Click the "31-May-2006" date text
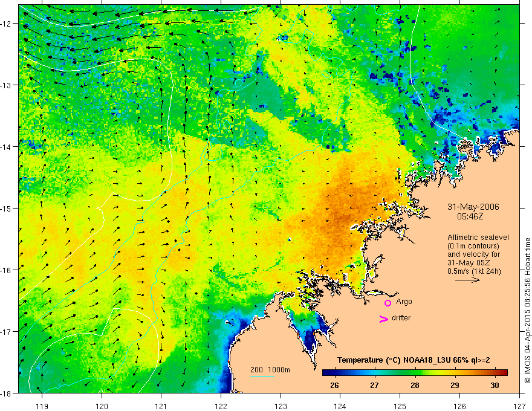Screen dimensions: 532x411 point(473,207)
